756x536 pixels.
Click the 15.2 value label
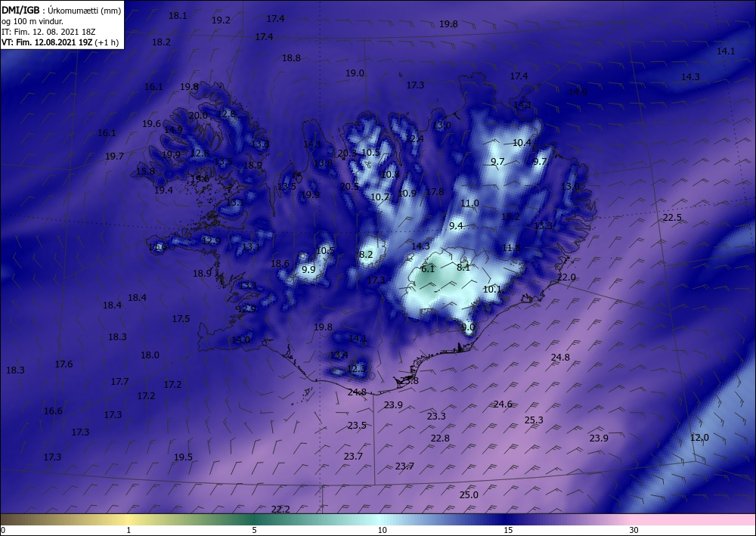(510, 216)
